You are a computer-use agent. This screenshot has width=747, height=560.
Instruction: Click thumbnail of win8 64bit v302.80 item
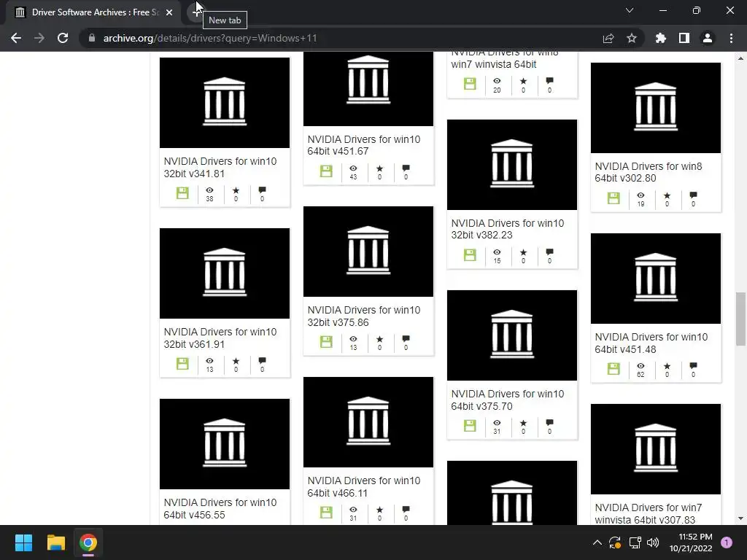[x=656, y=108]
